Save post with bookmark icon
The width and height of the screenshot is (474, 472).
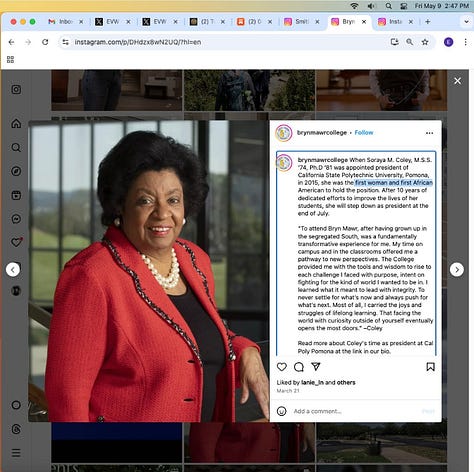[430, 367]
